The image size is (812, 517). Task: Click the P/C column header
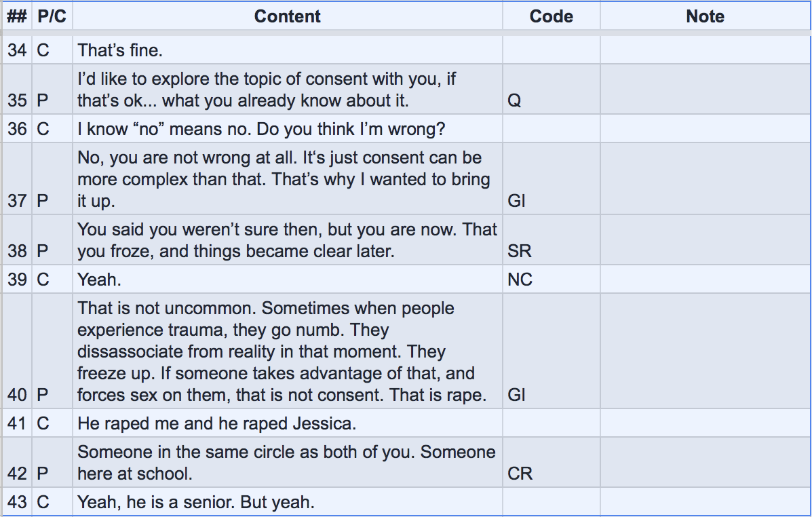click(x=52, y=17)
